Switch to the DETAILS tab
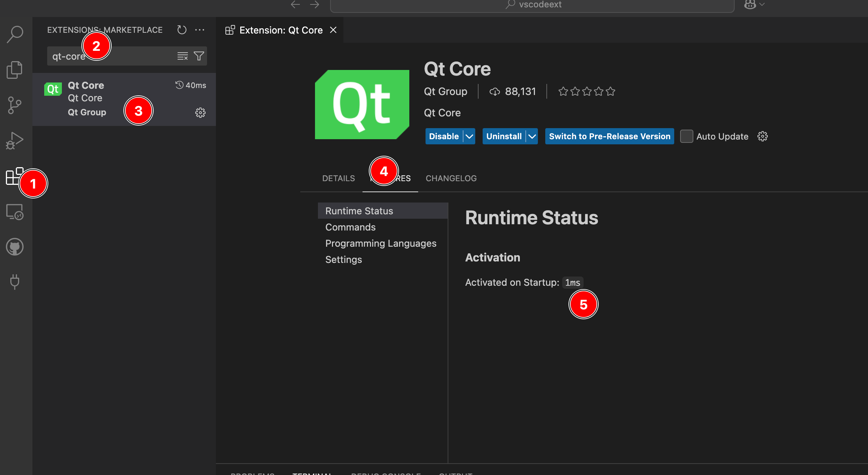This screenshot has width=868, height=475. (x=339, y=178)
